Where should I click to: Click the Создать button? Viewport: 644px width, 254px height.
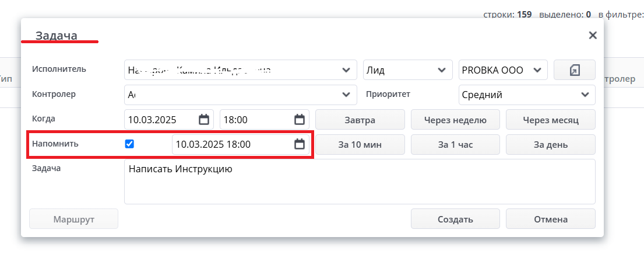[455, 219]
